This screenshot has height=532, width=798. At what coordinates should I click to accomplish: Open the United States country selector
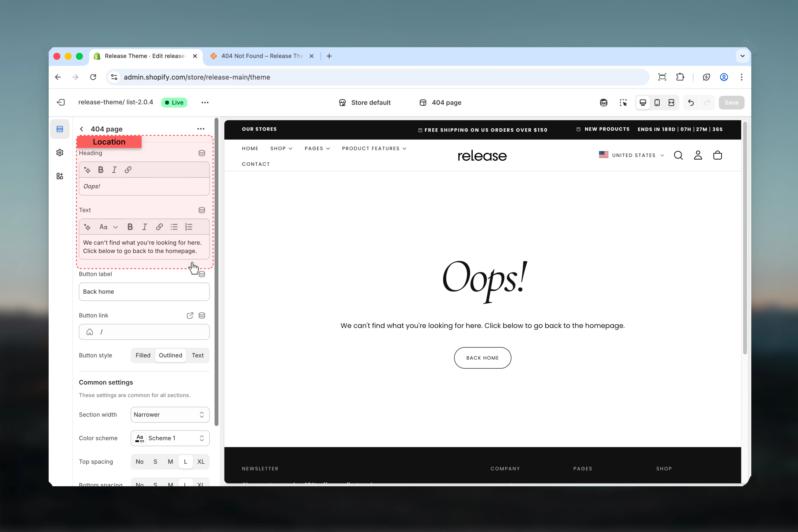632,156
